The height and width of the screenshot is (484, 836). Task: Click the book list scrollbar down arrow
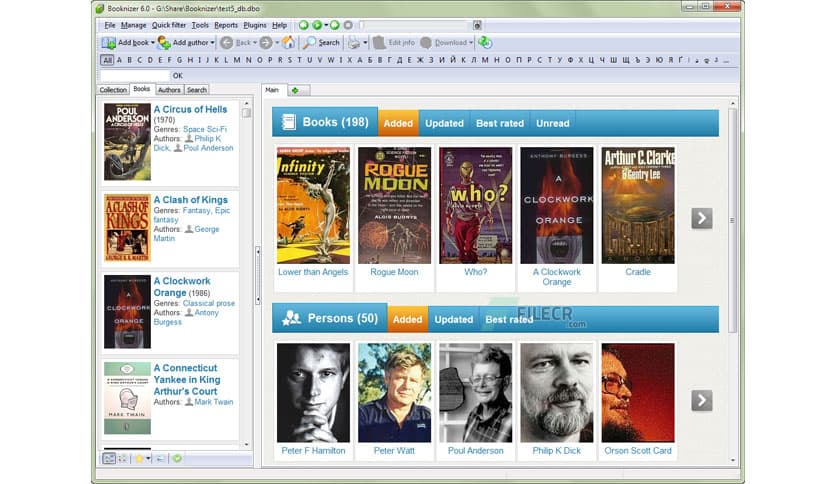point(246,444)
